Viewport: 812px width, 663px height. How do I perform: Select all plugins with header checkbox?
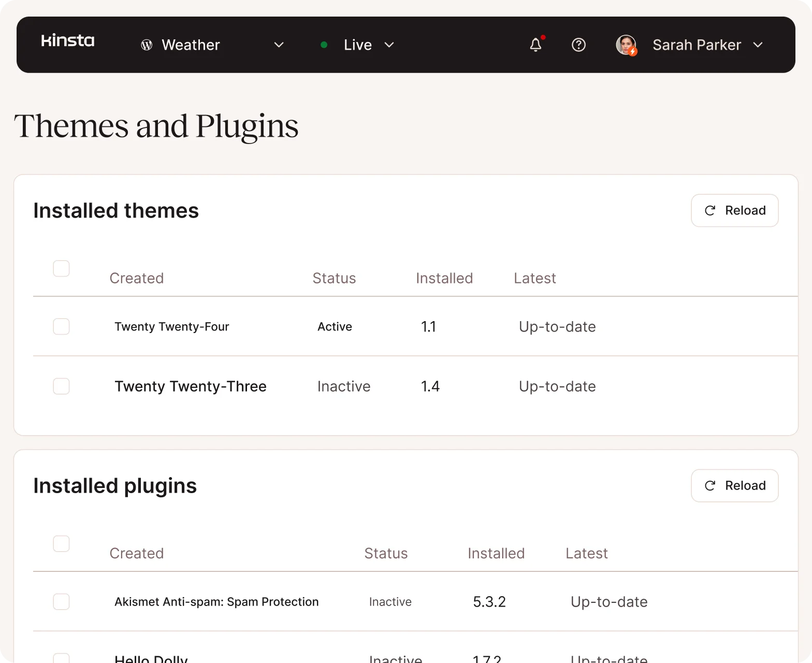tap(62, 543)
